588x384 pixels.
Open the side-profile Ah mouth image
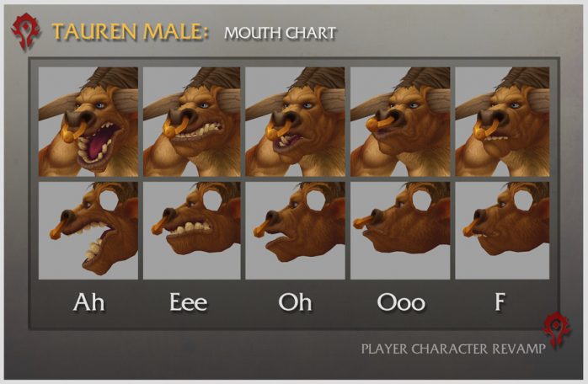click(88, 231)
